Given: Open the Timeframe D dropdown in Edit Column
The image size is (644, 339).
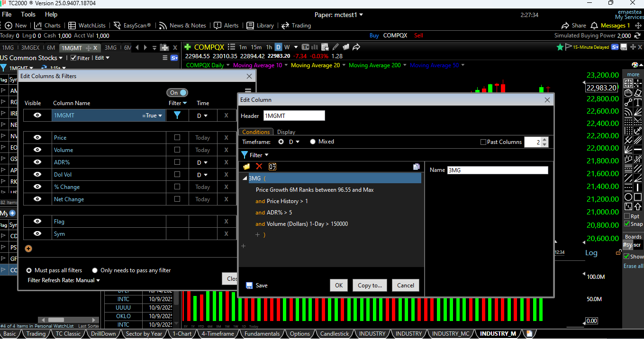Looking at the screenshot, I should point(294,141).
